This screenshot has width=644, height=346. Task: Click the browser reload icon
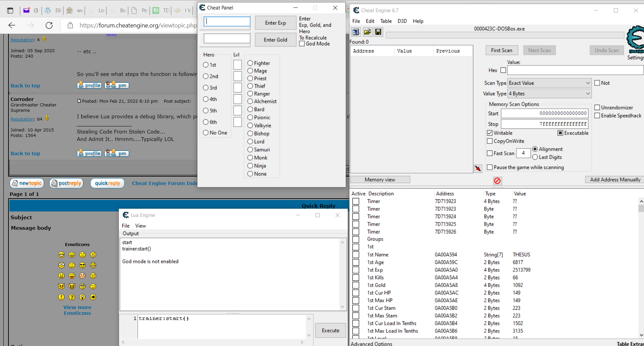(x=49, y=25)
